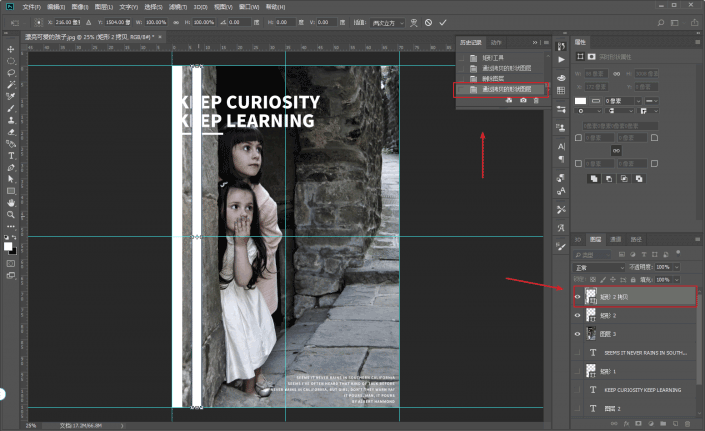Image resolution: width=705 pixels, height=431 pixels.
Task: Toggle link between W and H scale
Action: coord(176,22)
